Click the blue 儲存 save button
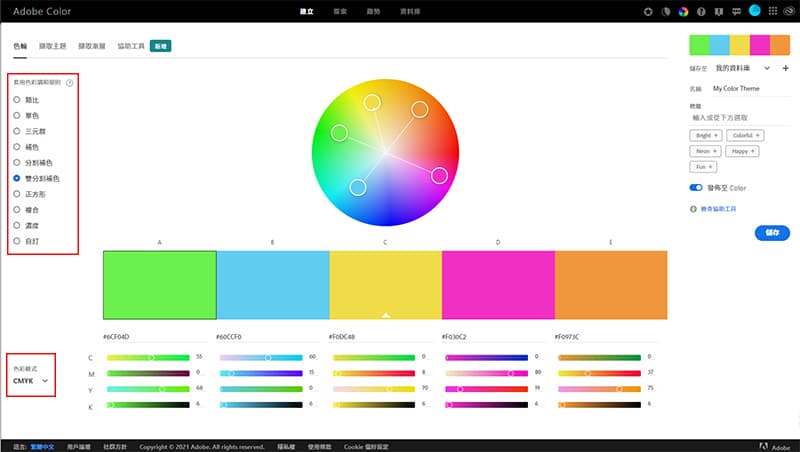The width and height of the screenshot is (800, 452). [x=772, y=233]
